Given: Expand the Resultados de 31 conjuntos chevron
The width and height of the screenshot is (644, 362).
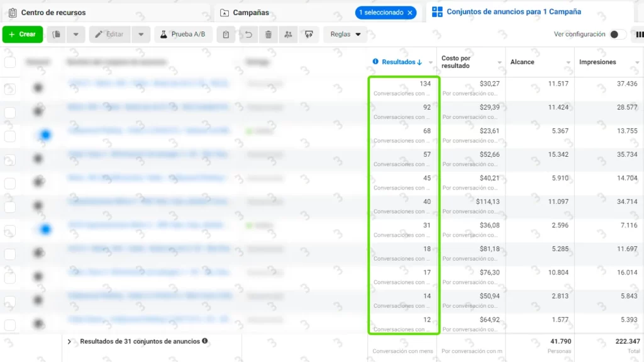Looking at the screenshot, I should click(x=69, y=341).
